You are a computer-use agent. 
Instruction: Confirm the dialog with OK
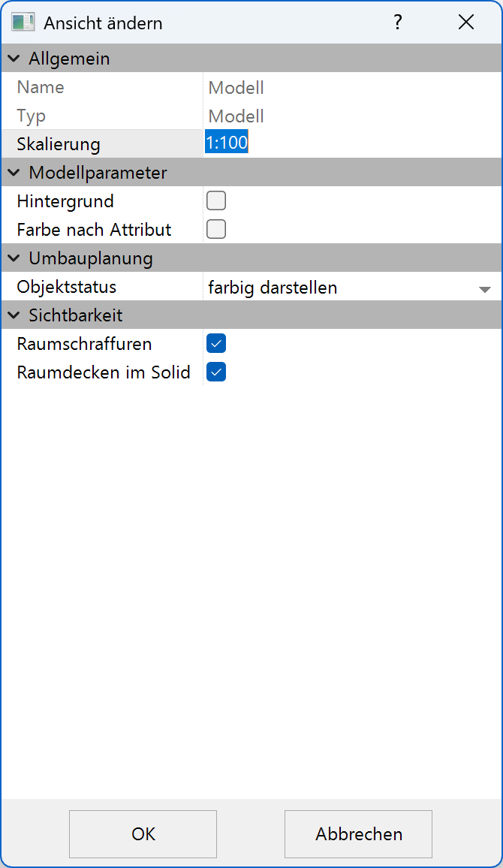point(143,833)
